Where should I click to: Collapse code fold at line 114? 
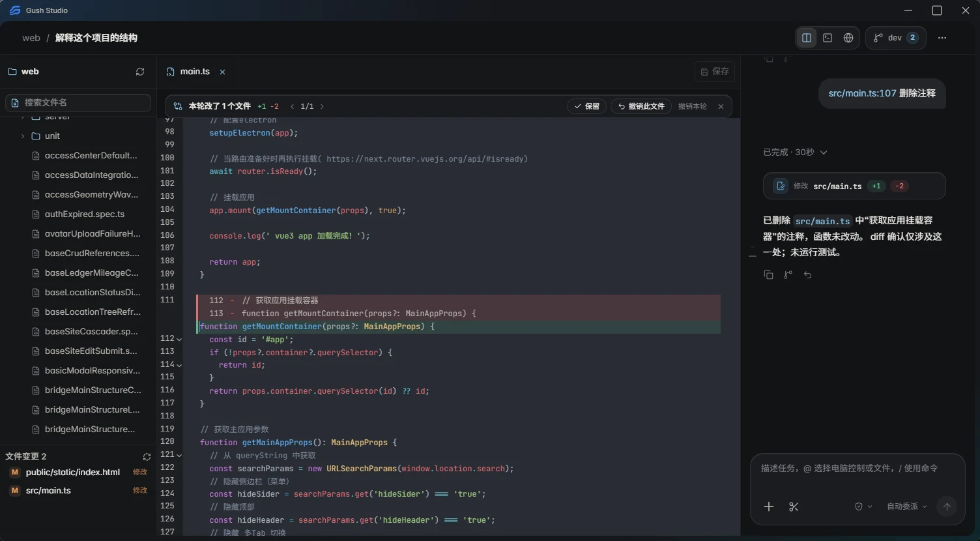click(179, 365)
